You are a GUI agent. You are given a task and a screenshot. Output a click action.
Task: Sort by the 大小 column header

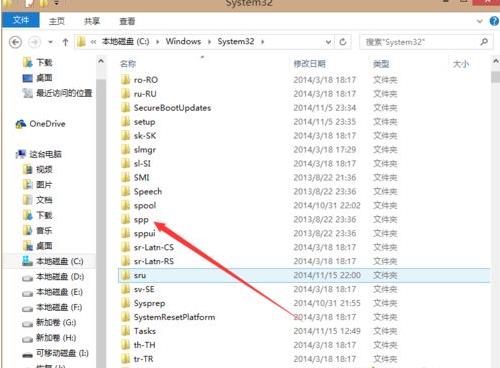[461, 64]
